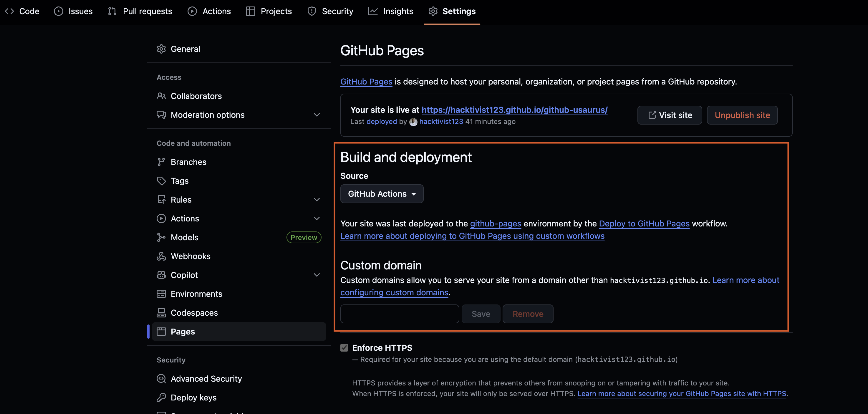Screen dimensions: 868x414
Task: Click the Visit site button
Action: (x=670, y=115)
